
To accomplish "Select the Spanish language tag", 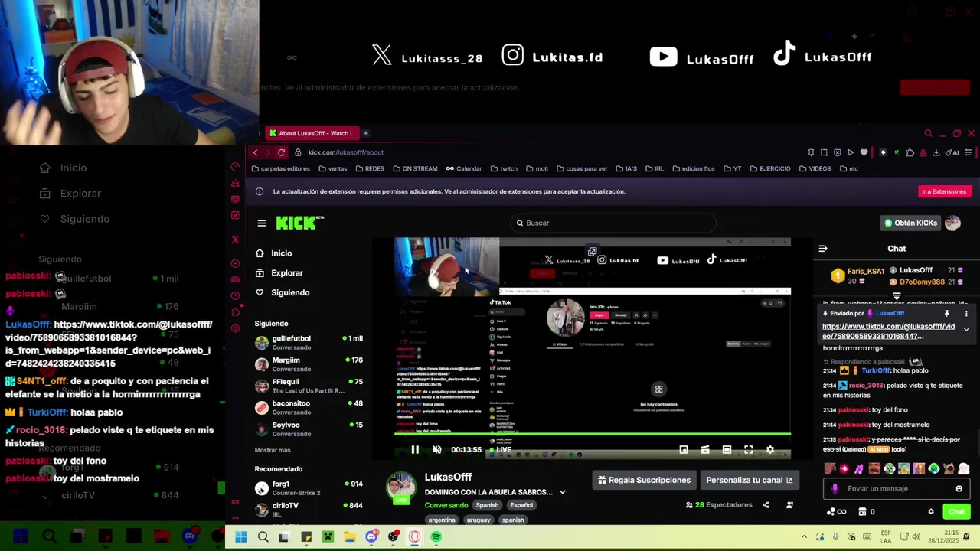I will tap(487, 505).
